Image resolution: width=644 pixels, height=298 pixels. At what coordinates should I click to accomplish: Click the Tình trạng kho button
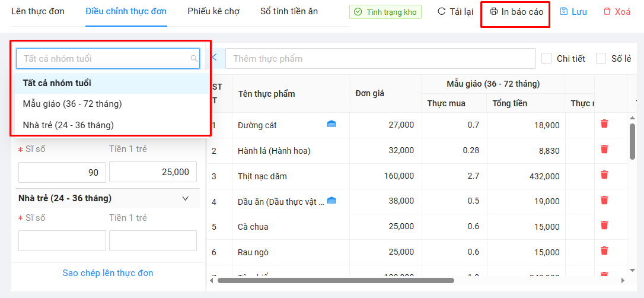point(385,12)
